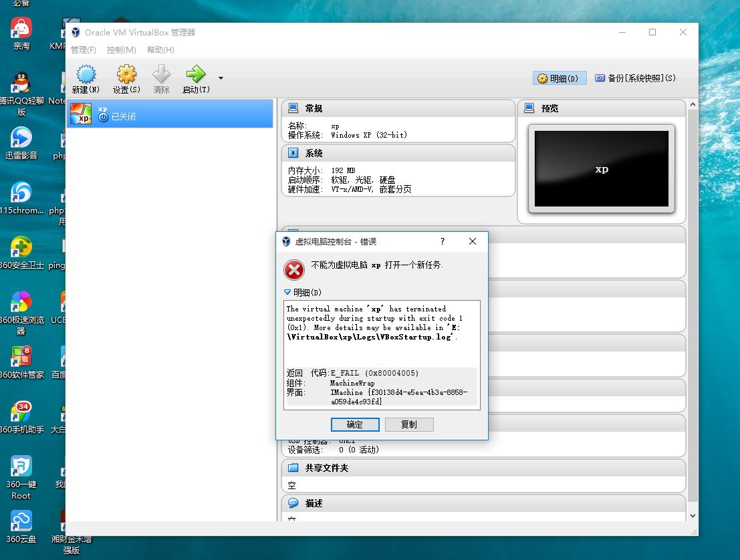Viewport: 740px width, 560px height.
Task: Collapse the 明细(D) details triangle in dialog
Action: pyautogui.click(x=287, y=293)
